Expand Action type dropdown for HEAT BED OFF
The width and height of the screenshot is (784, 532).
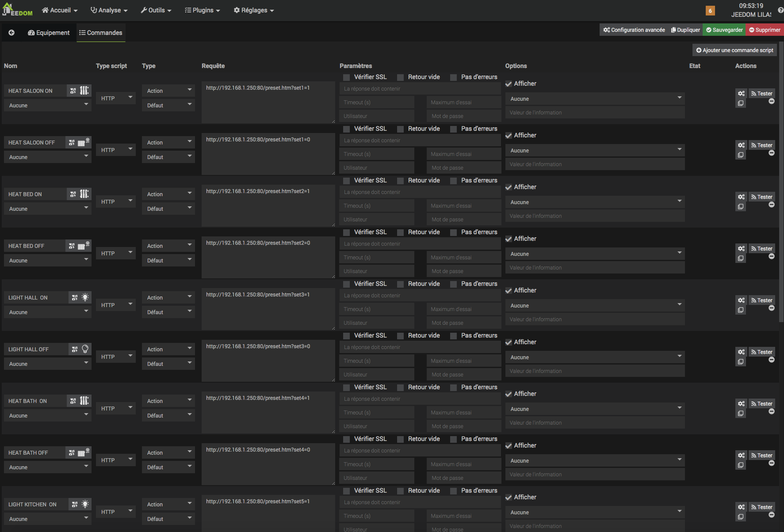(168, 246)
